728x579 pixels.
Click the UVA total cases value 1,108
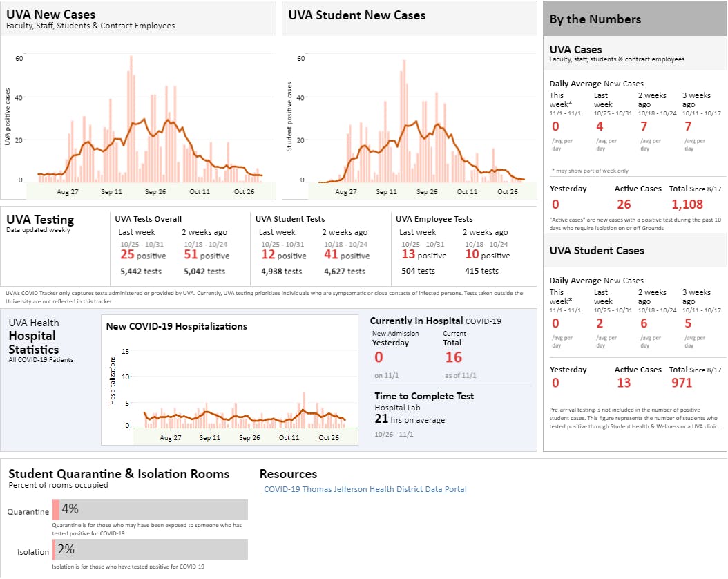pos(687,204)
